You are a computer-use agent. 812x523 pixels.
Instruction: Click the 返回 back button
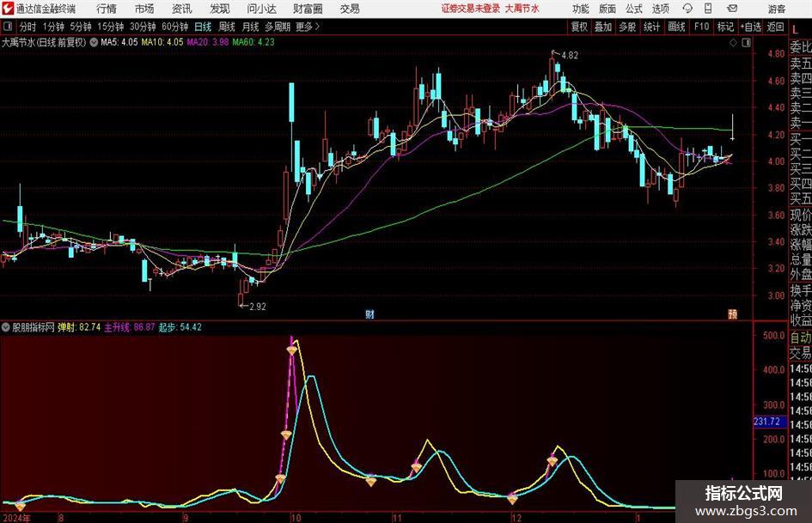(x=775, y=27)
